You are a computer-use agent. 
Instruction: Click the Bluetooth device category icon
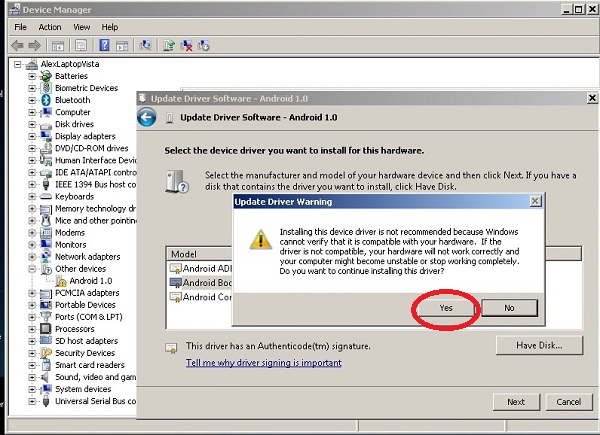46,100
